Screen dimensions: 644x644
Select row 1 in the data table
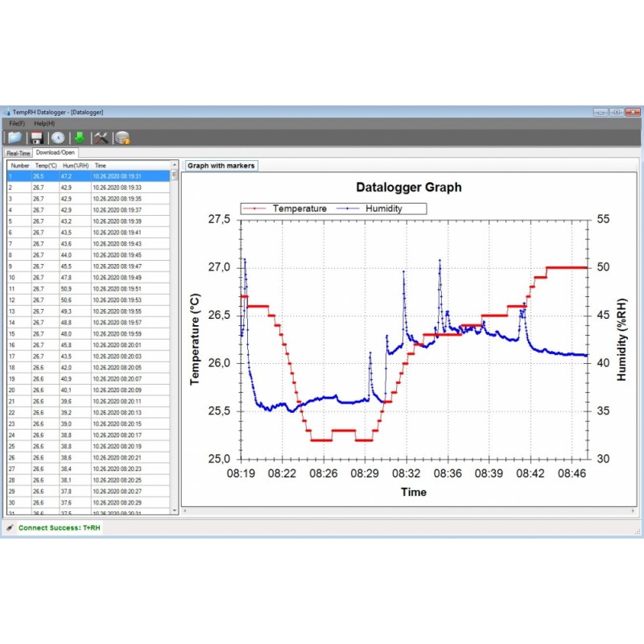[x=89, y=175]
